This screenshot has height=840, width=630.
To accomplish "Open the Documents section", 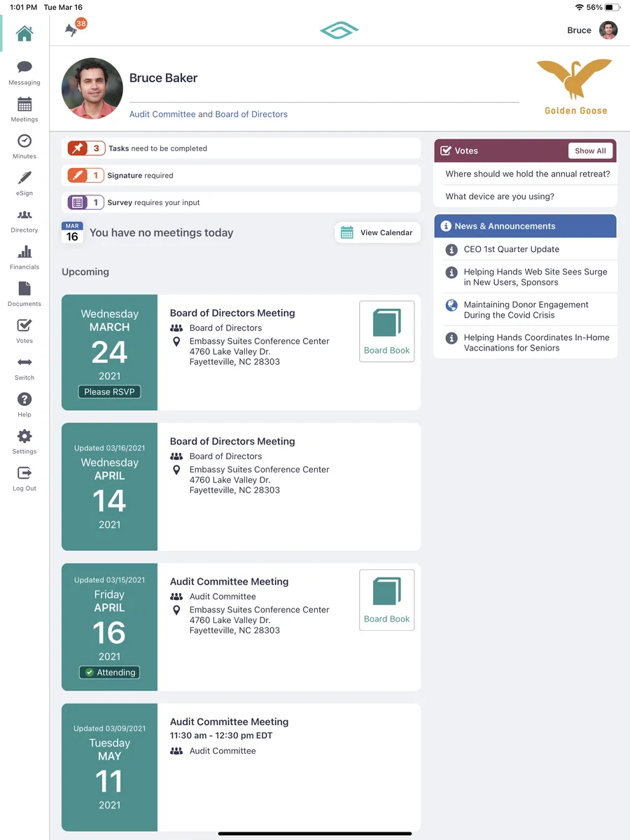I will tap(24, 294).
